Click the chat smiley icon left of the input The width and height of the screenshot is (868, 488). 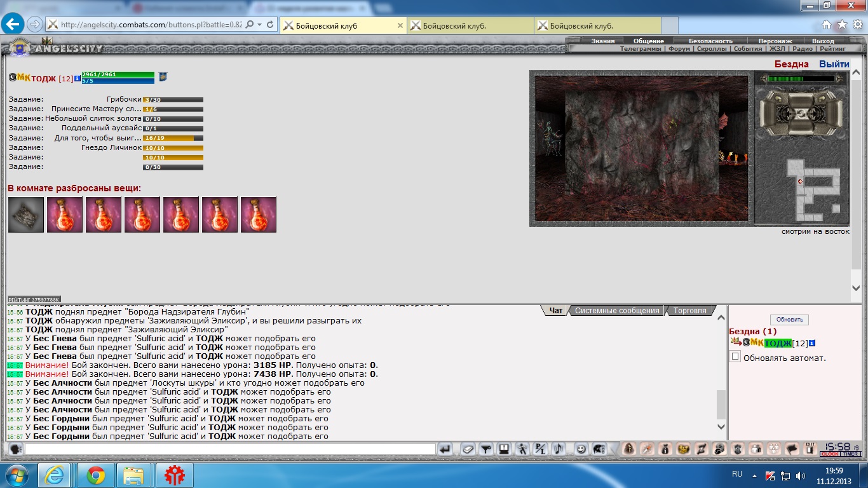tap(15, 449)
